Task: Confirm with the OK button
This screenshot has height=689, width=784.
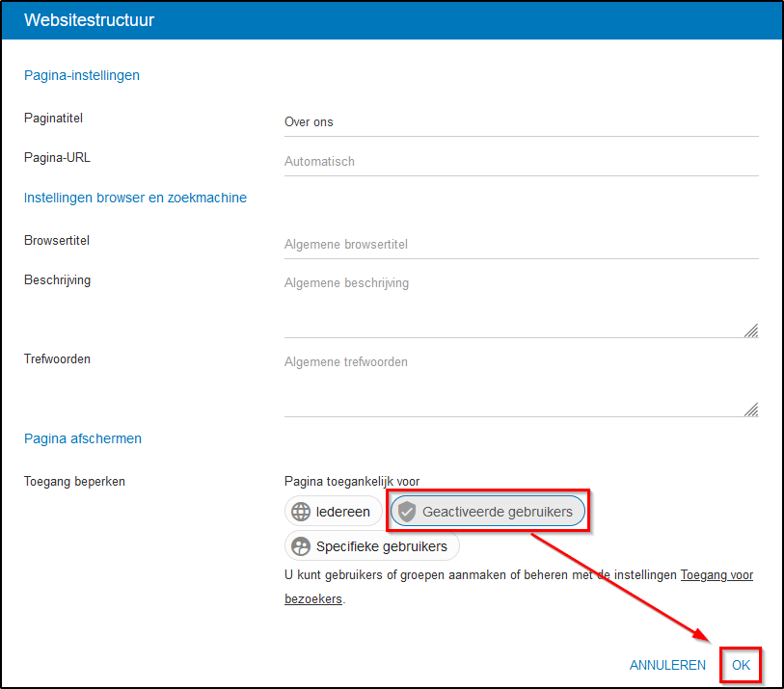Action: 741,665
